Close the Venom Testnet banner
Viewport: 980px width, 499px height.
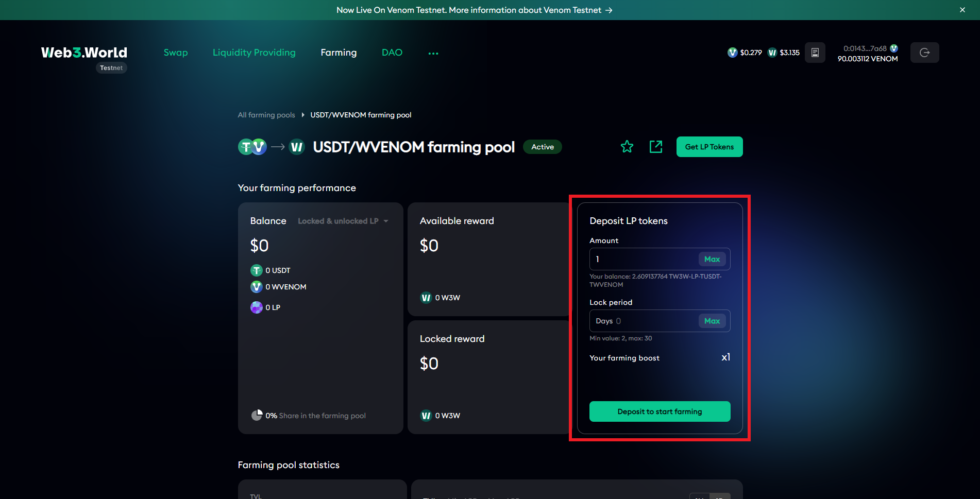pos(962,10)
